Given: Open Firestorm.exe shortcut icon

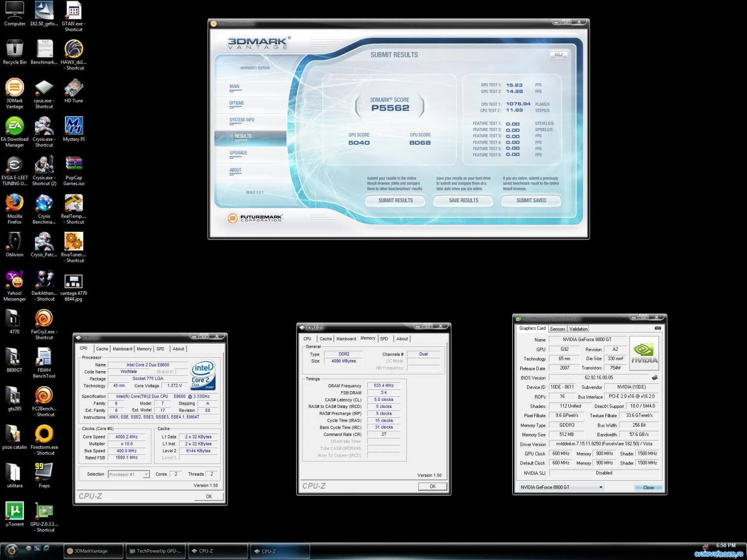Looking at the screenshot, I should 44,439.
